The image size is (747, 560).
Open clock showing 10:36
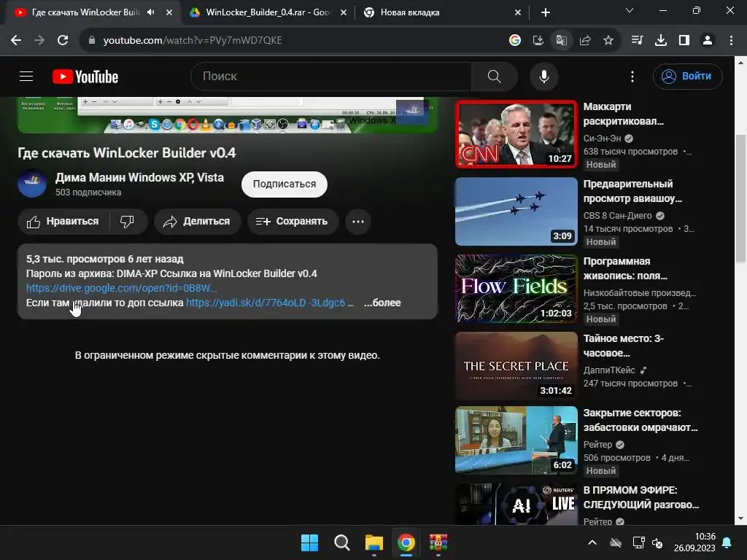(x=694, y=542)
